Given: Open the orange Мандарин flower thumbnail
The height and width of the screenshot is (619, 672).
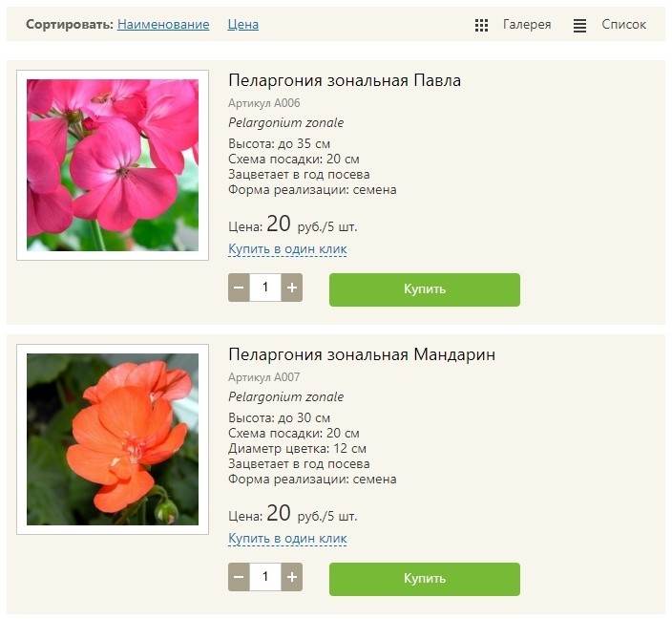Looking at the screenshot, I should point(113,439).
